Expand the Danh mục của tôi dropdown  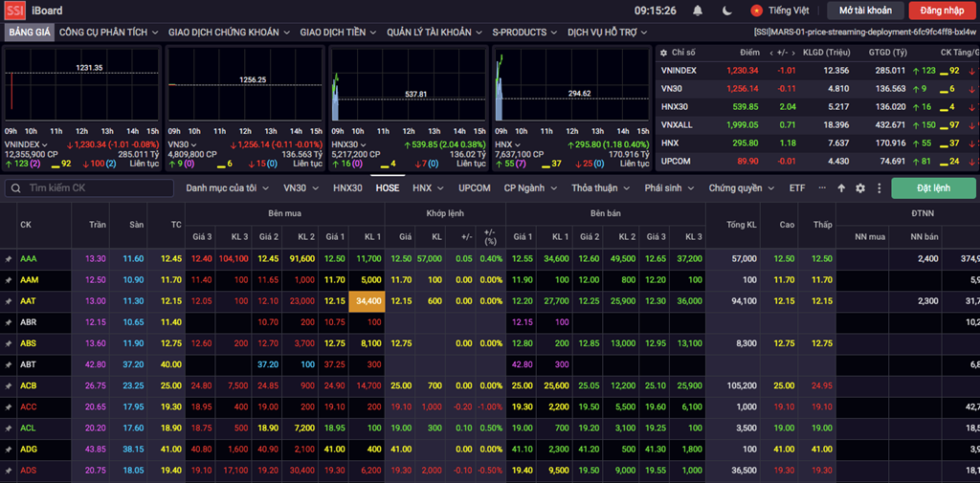click(228, 188)
